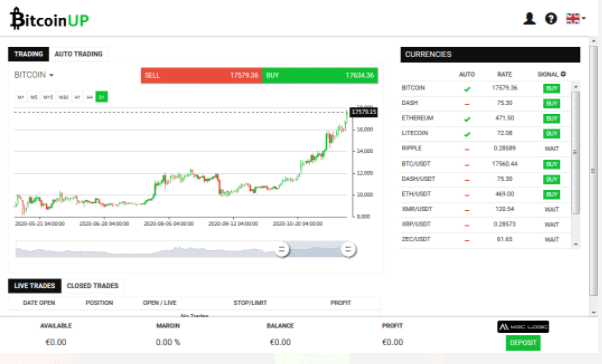Click Bitcoin's BUY signal badge
This screenshot has height=364, width=602.
tap(551, 88)
